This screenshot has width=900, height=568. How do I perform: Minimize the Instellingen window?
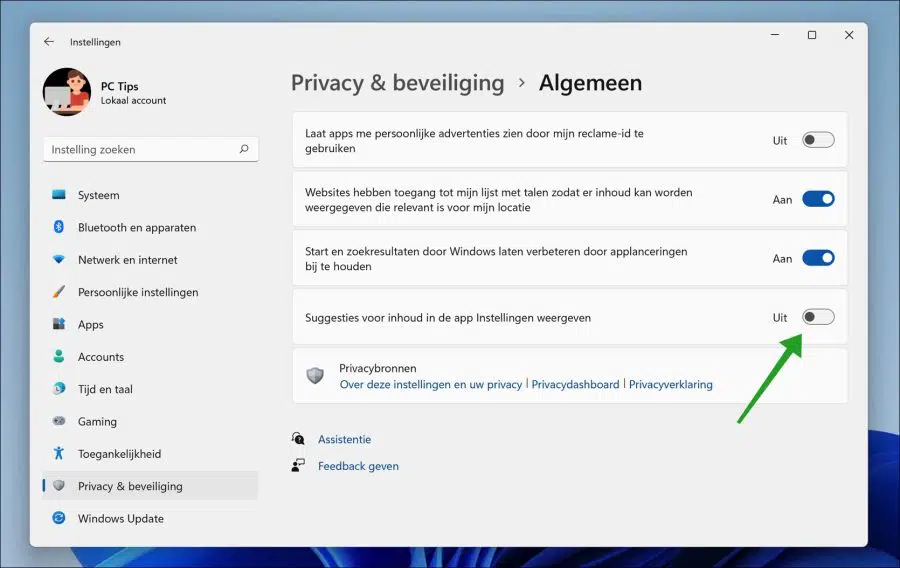click(x=775, y=35)
